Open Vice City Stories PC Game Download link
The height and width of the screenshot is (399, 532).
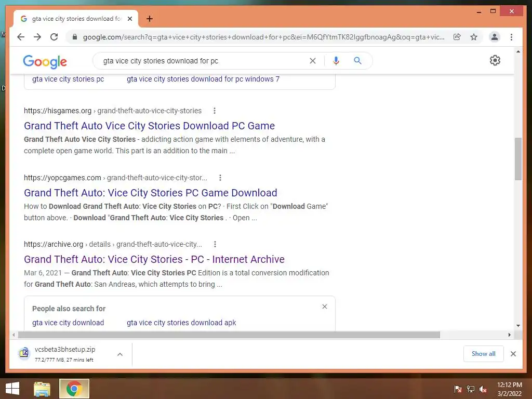tap(151, 193)
